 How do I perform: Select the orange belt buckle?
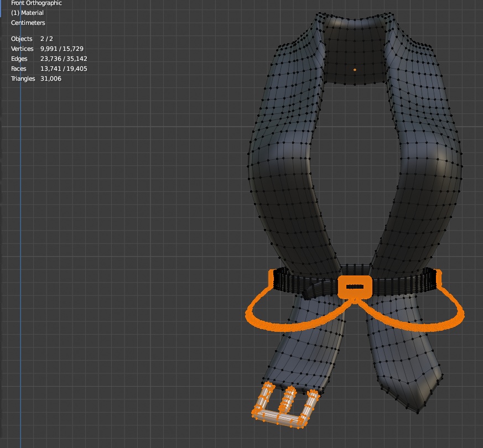click(x=356, y=286)
